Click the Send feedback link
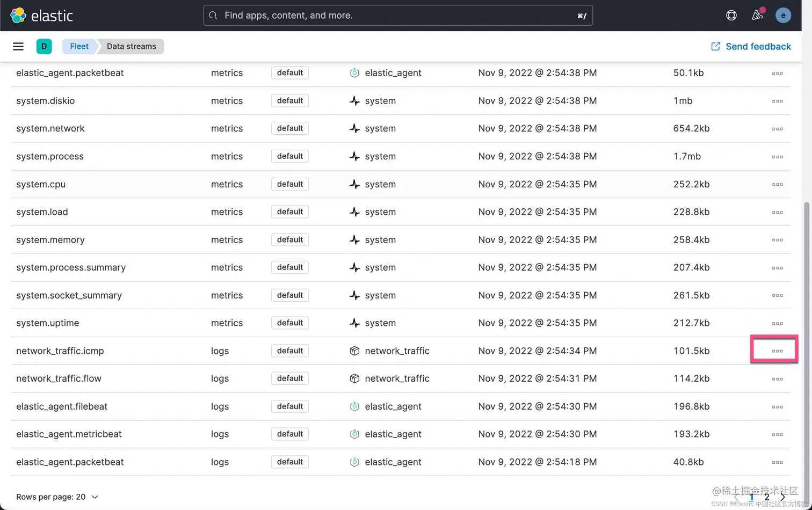This screenshot has height=510, width=812. pyautogui.click(x=751, y=46)
